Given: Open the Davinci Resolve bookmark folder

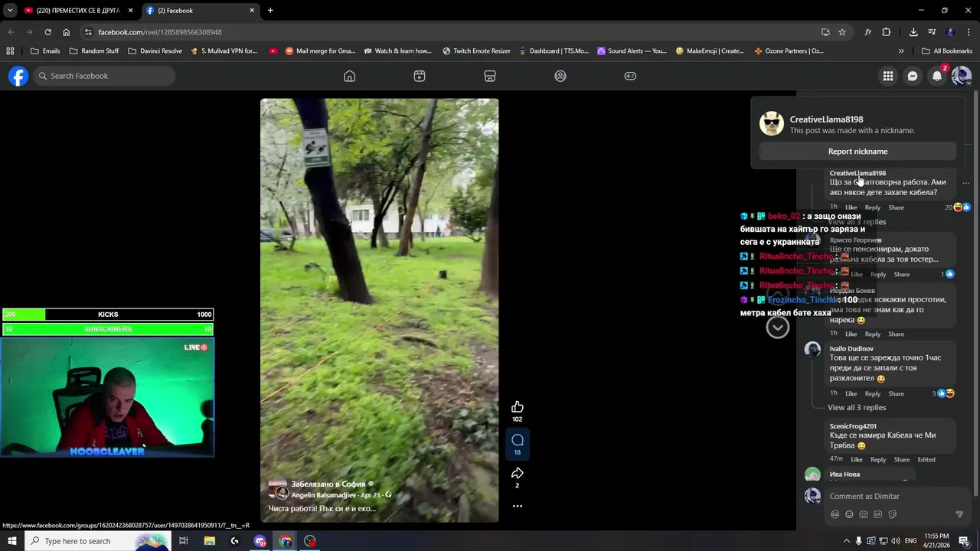Looking at the screenshot, I should 155,51.
